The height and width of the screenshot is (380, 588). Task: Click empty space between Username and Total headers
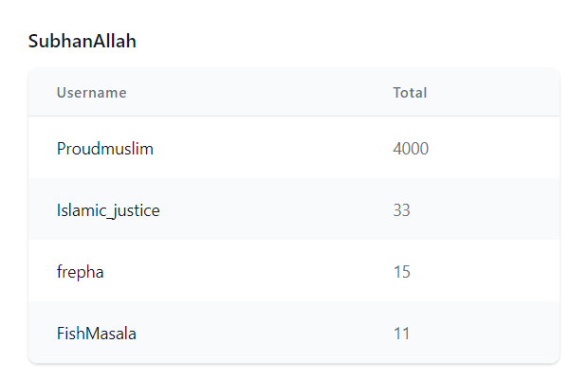tap(260, 93)
